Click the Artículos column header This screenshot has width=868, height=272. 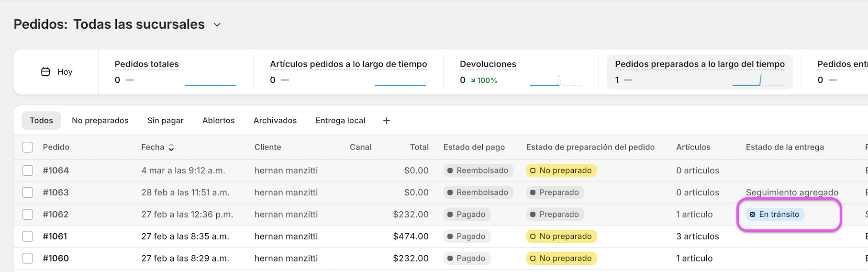[x=693, y=147]
